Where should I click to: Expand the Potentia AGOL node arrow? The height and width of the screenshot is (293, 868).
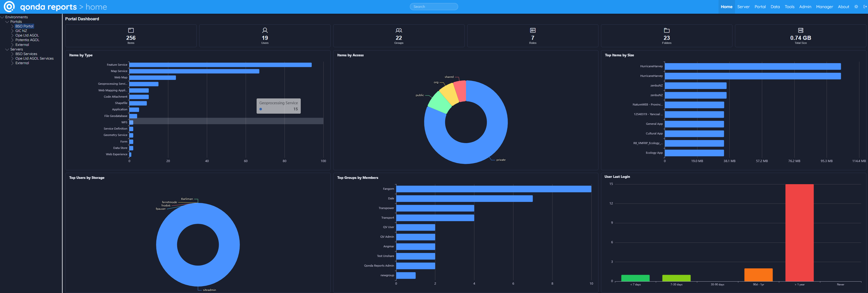click(x=12, y=40)
